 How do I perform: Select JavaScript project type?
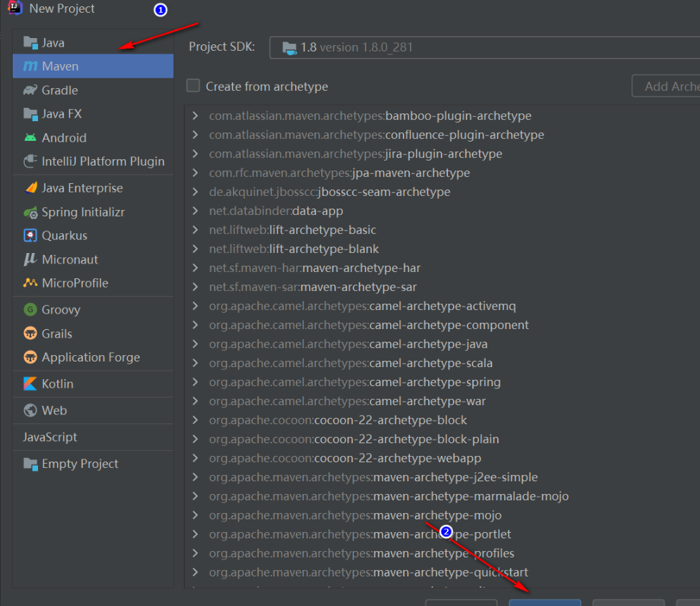coord(93,437)
